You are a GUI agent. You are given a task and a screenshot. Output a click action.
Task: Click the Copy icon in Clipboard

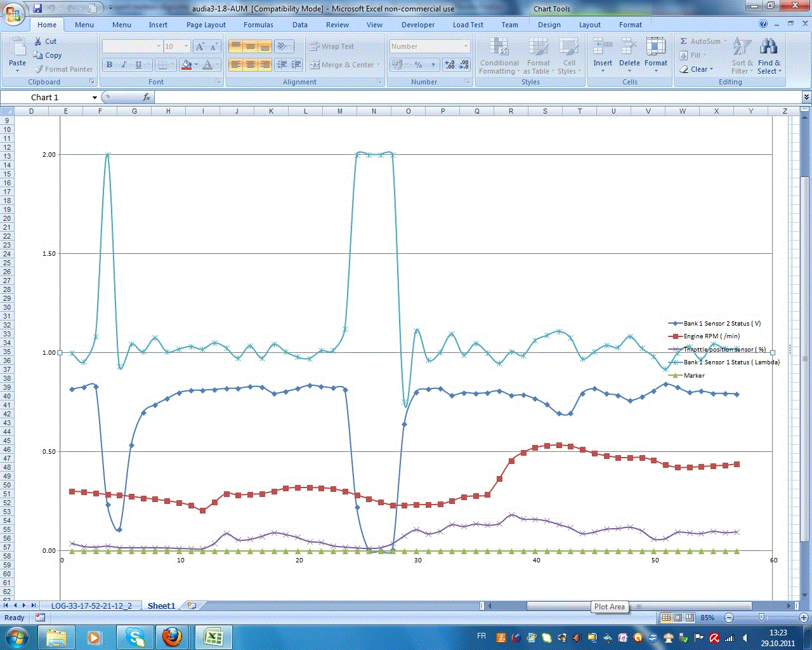coord(38,55)
